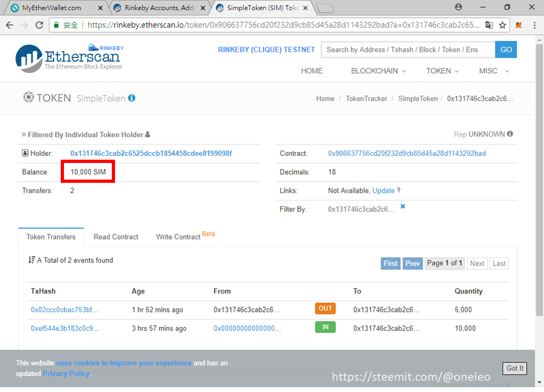
Task: Open the translate page icon
Action: click(x=489, y=25)
